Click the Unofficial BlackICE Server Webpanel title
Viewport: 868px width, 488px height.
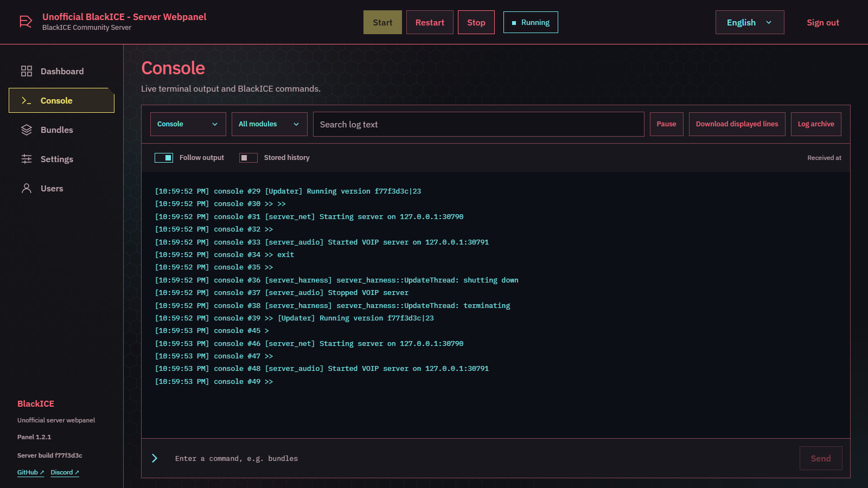(x=124, y=17)
